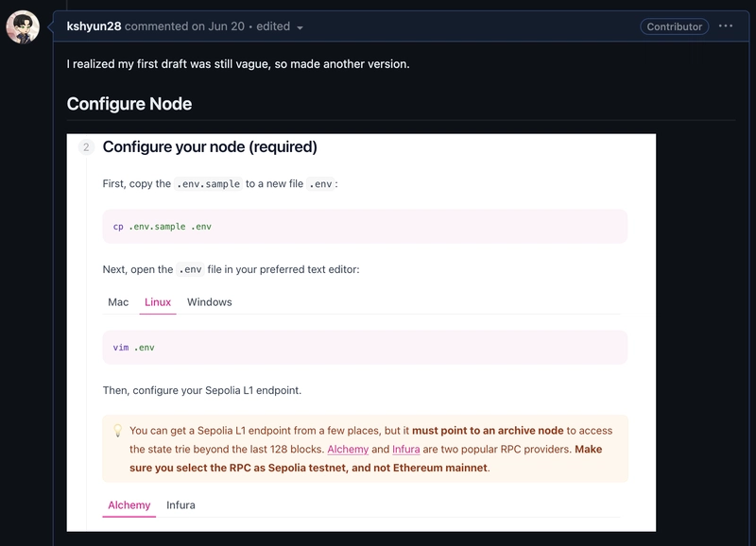The width and height of the screenshot is (756, 546).
Task: Switch to the Windows tab
Action: coord(209,302)
